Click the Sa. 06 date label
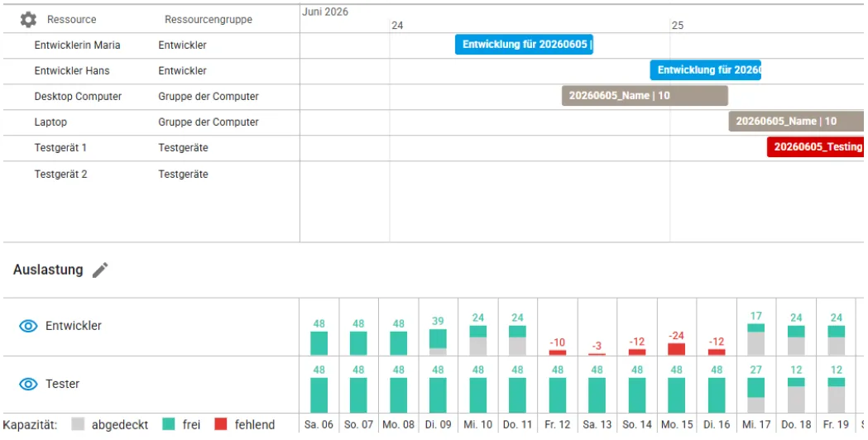Screen dimensions: 868x440 (x=319, y=424)
